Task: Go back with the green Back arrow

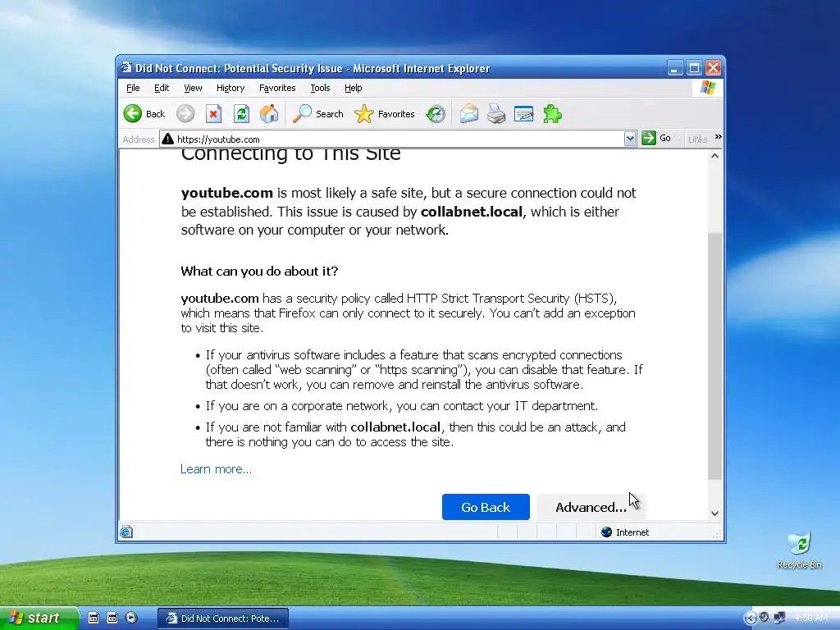Action: click(x=144, y=113)
